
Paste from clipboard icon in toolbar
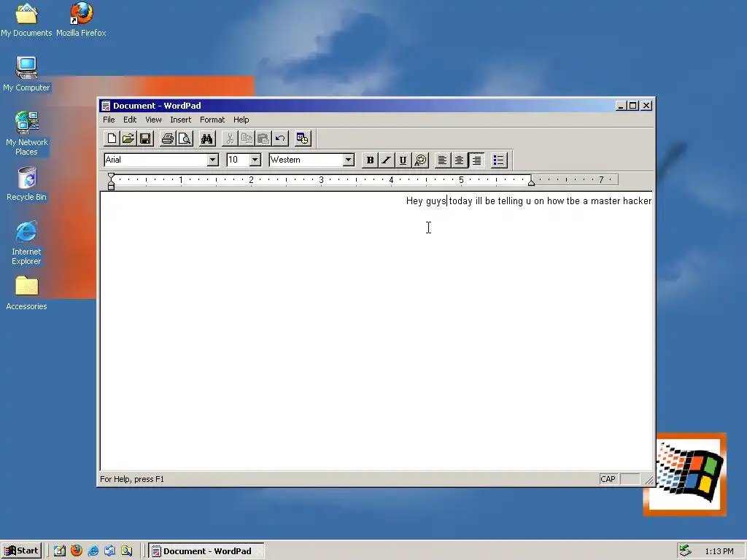click(263, 139)
